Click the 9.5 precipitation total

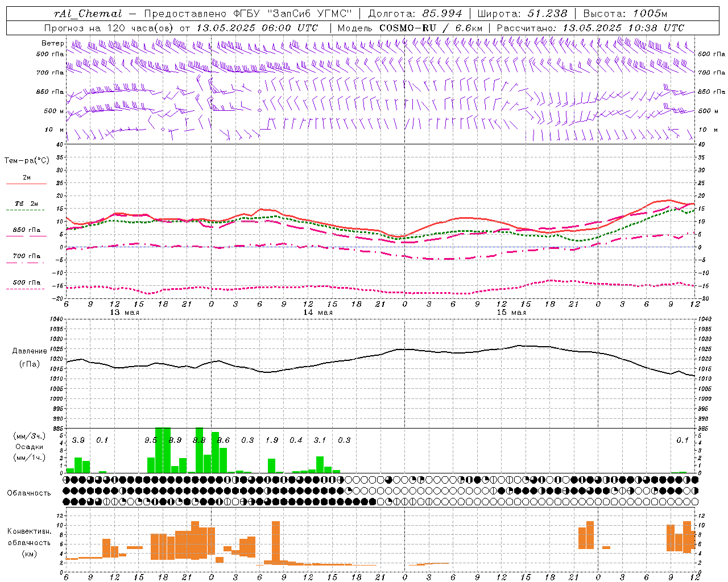[151, 440]
